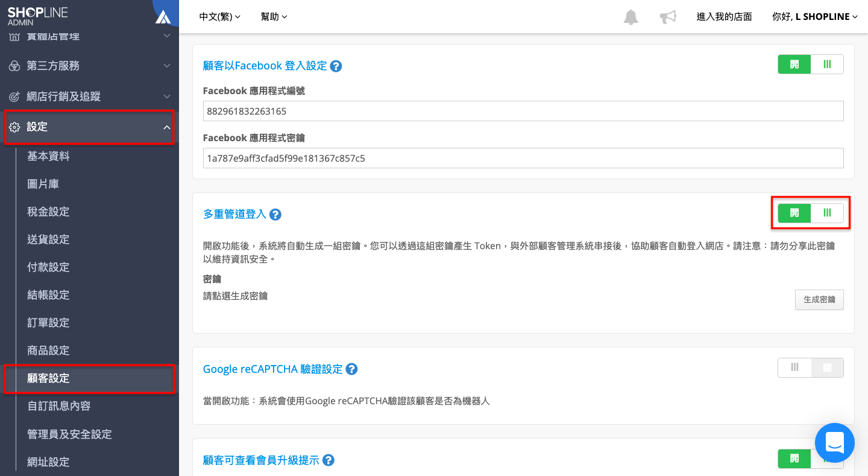Open the 幫助 dropdown menu
Image resolution: width=868 pixels, height=476 pixels.
click(x=274, y=17)
